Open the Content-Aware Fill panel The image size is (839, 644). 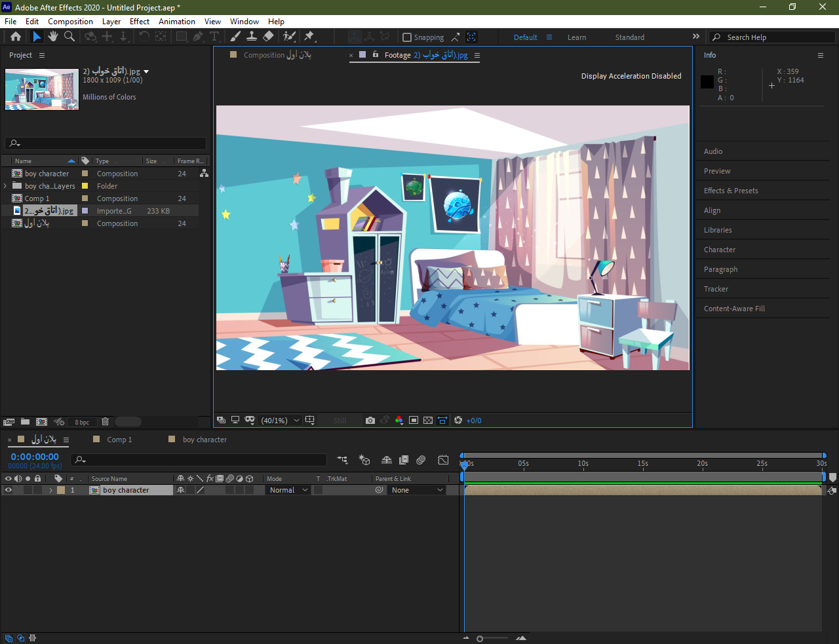coord(734,309)
